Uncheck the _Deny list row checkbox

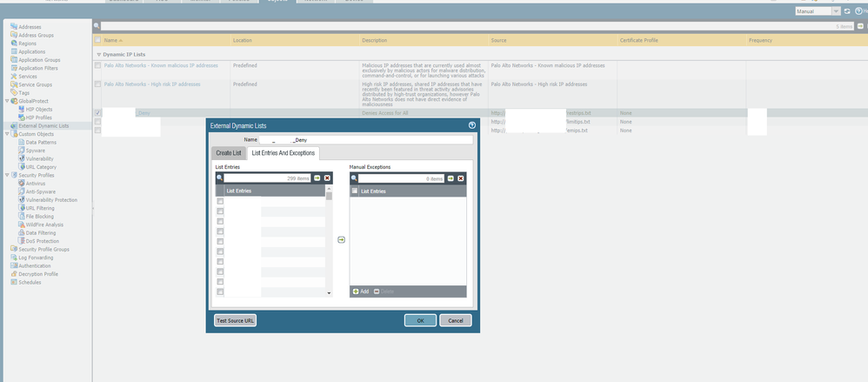click(x=98, y=113)
